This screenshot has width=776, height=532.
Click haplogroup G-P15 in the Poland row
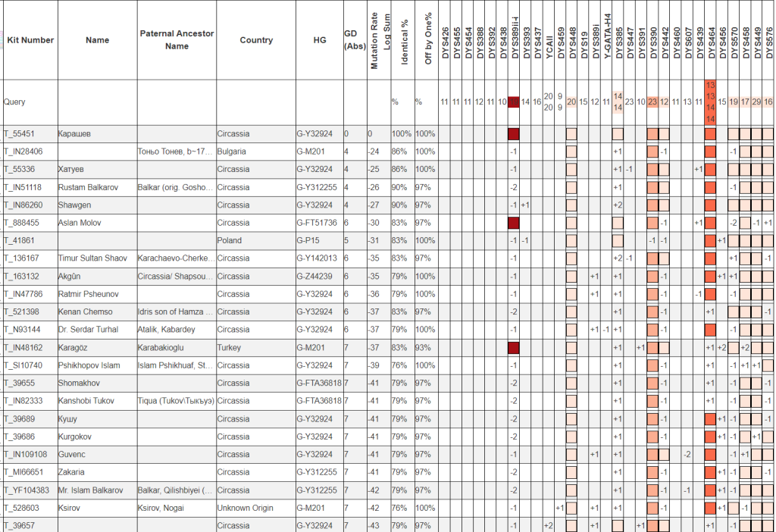coord(309,240)
